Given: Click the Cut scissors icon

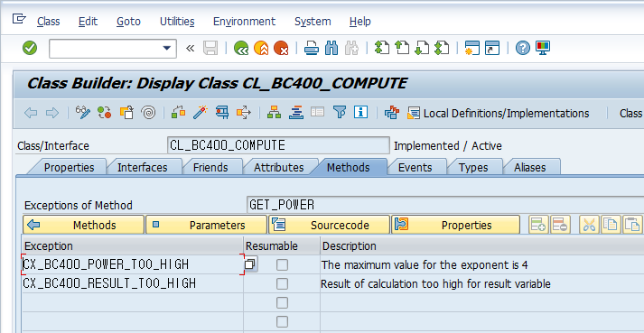Looking at the screenshot, I should click(590, 225).
